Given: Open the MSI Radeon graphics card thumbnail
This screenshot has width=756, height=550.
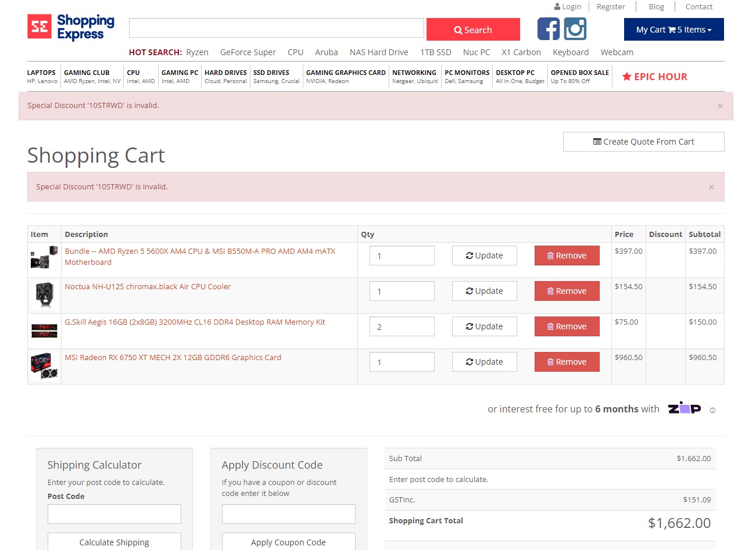Looking at the screenshot, I should (44, 366).
